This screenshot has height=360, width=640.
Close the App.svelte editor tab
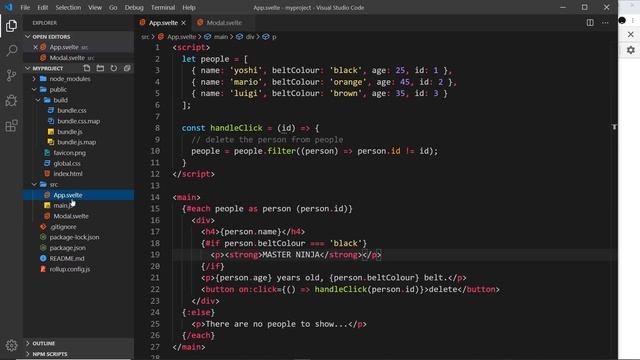click(184, 23)
